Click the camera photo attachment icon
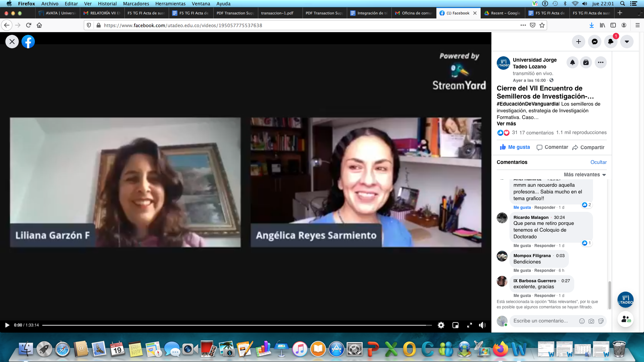 [591, 321]
